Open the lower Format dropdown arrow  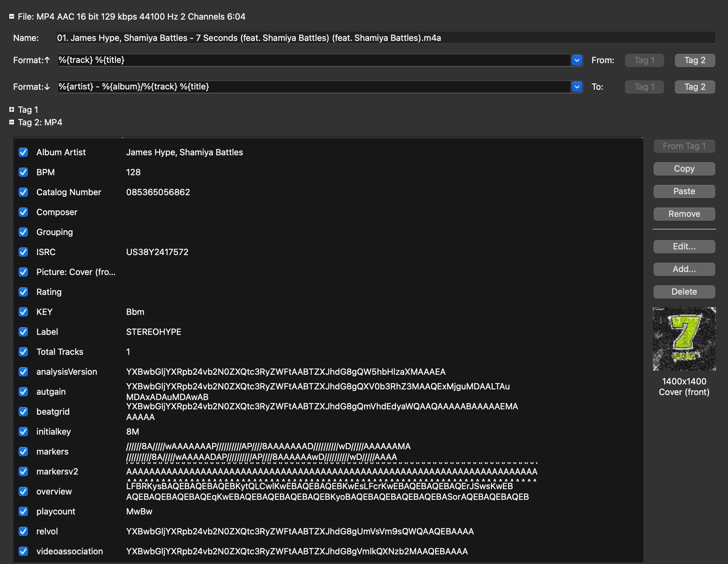[577, 87]
